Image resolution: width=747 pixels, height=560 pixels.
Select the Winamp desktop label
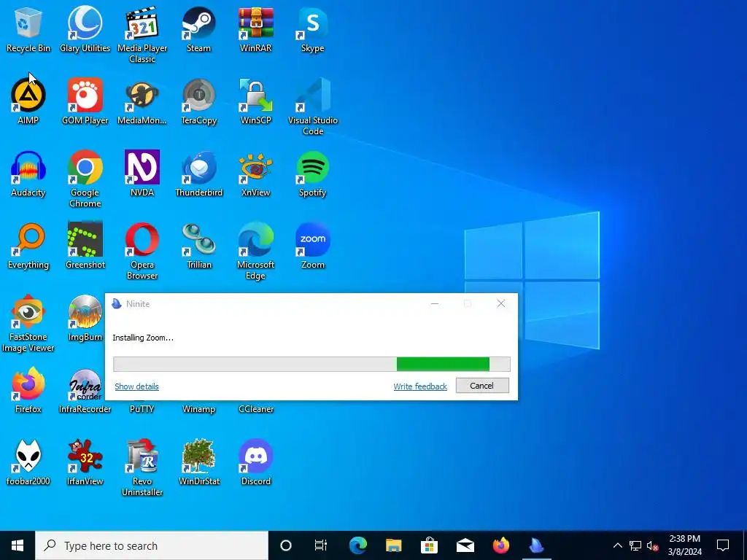pos(198,409)
